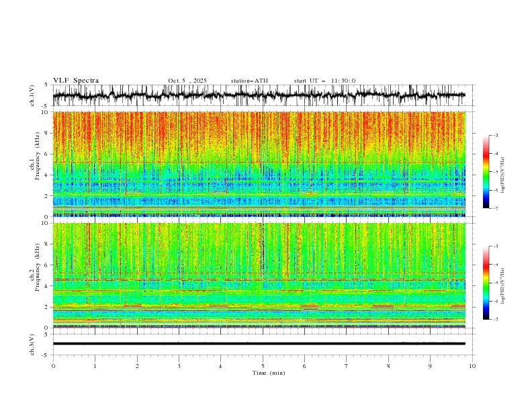Click the "VLF Spectra" title text
This screenshot has width=532, height=411.
pyautogui.click(x=76, y=81)
